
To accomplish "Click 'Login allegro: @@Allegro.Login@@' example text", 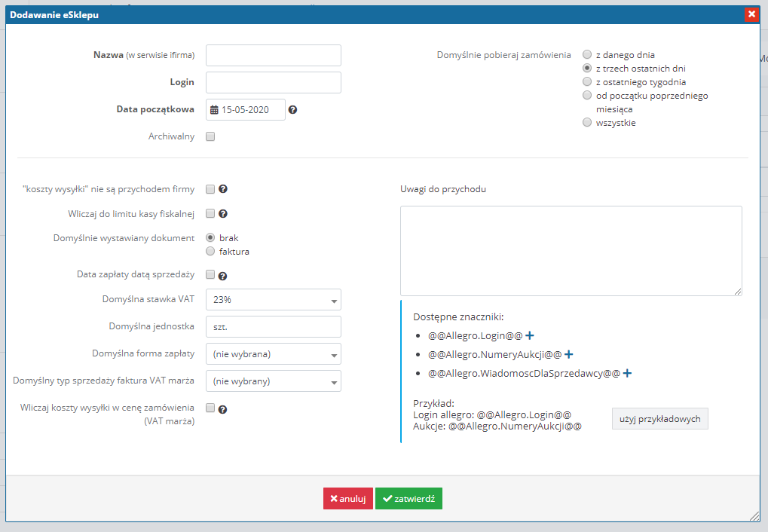I will coord(492,415).
